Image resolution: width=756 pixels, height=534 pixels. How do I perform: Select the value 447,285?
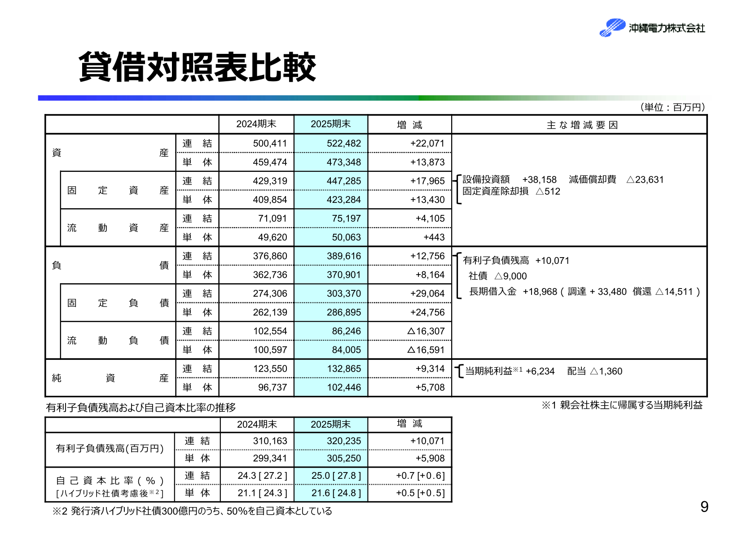[344, 181]
